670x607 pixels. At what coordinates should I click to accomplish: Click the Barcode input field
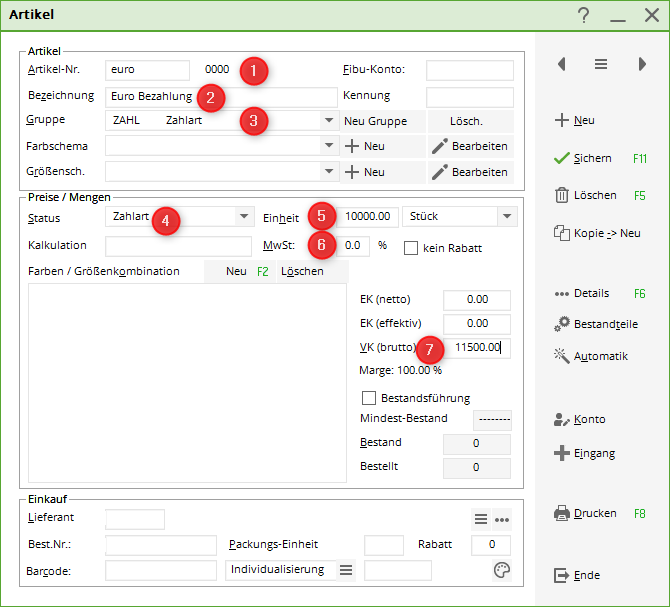pyautogui.click(x=160, y=570)
